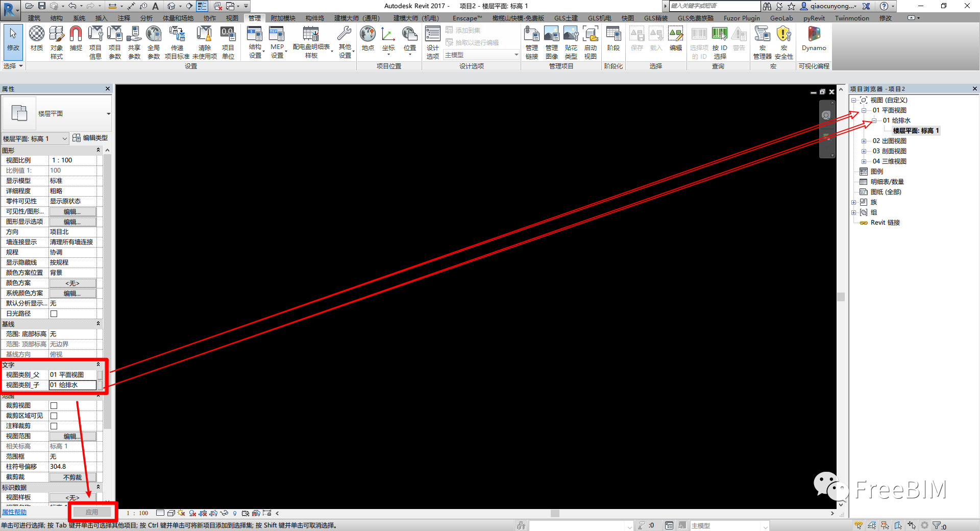Click the keyword search box in title bar
This screenshot has width=980, height=531.
[x=714, y=6]
